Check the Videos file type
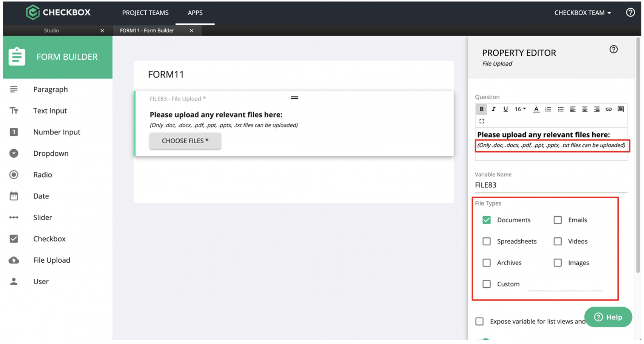This screenshot has width=644, height=344. click(x=558, y=241)
